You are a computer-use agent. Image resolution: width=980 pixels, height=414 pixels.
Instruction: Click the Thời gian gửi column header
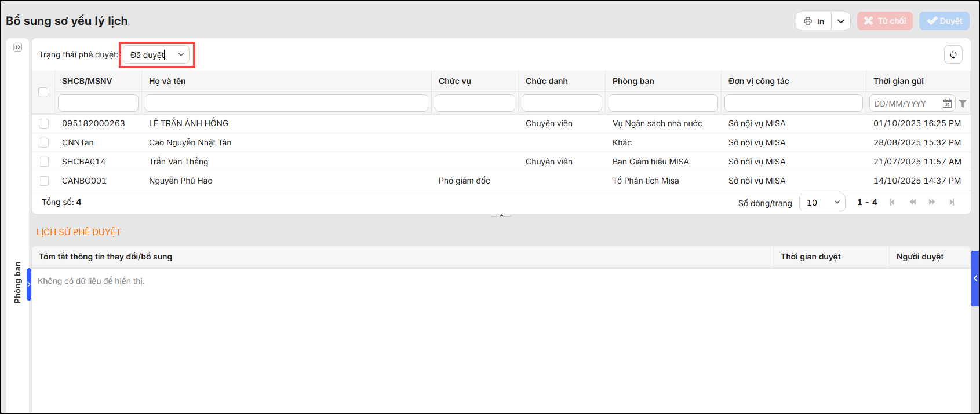[x=898, y=81]
